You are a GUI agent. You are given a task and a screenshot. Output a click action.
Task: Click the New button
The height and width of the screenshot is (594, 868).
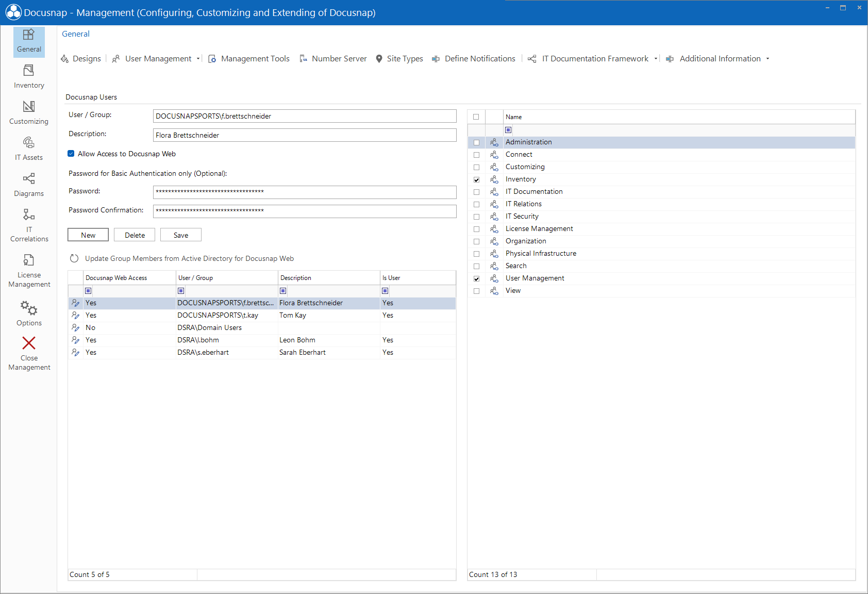pos(88,235)
